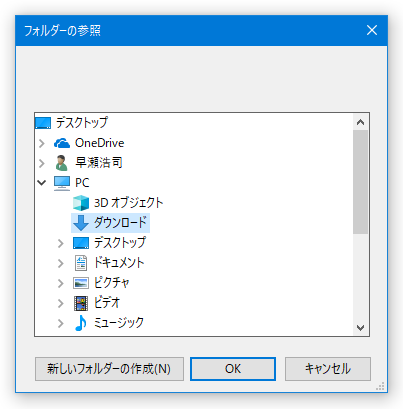The height and width of the screenshot is (409, 403).
Task: Click the scrollbar down arrow
Action: tap(360, 328)
